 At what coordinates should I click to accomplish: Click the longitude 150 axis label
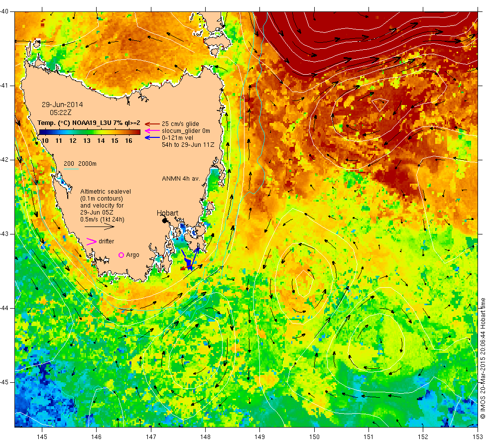point(314,437)
